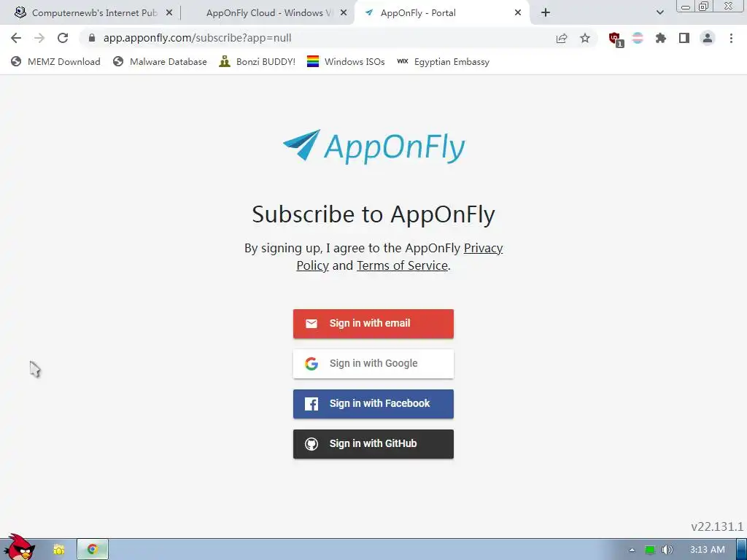
Task: Open the Egyptian Embassy bookmark
Action: 443,61
